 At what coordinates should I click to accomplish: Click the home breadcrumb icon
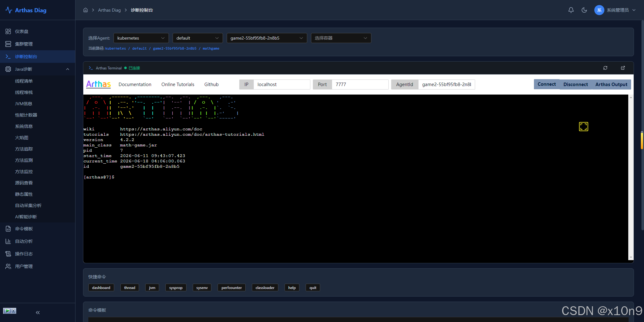pyautogui.click(x=86, y=10)
